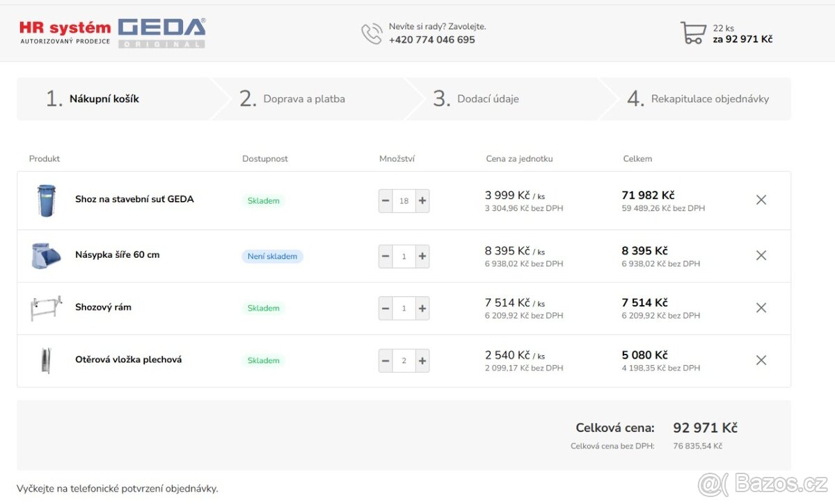Remove Shoz na stavební suť GEDA item
The width and height of the screenshot is (835, 504).
(761, 200)
